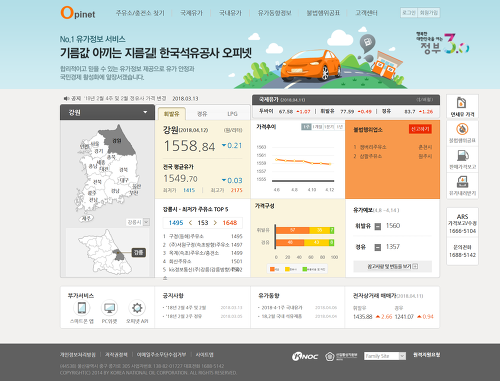This screenshot has height=381, width=500.
Task: Click the red 신고하기 button
Action: (420, 129)
